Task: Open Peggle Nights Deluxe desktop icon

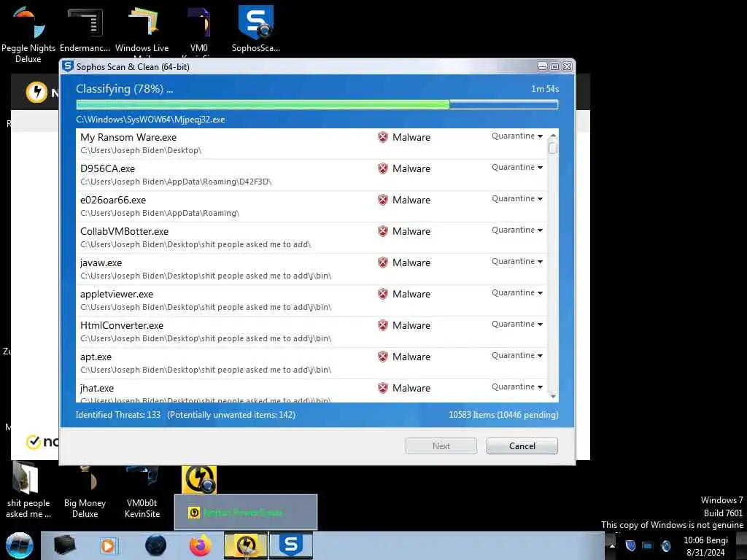Action: tap(28, 34)
